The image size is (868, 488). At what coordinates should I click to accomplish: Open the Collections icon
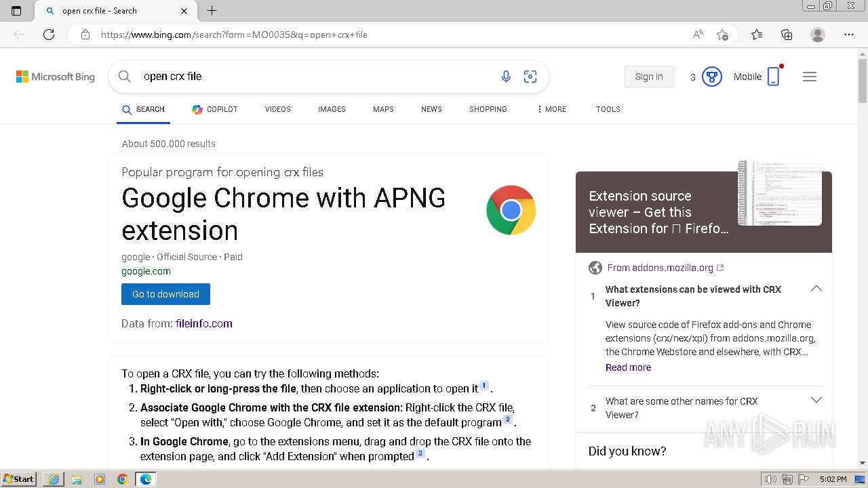(787, 35)
